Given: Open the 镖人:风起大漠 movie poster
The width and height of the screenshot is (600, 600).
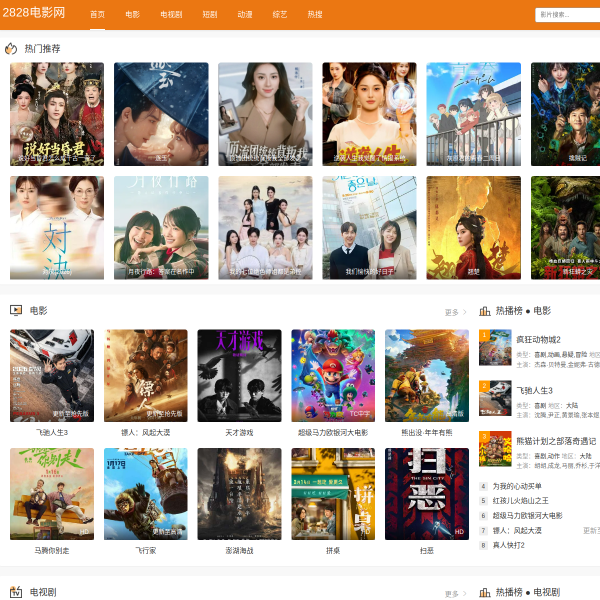Looking at the screenshot, I should [146, 376].
